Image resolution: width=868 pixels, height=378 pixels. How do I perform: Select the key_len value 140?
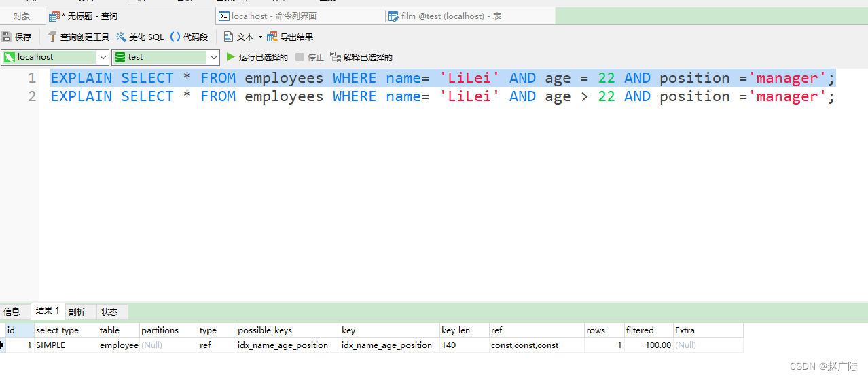(465, 345)
